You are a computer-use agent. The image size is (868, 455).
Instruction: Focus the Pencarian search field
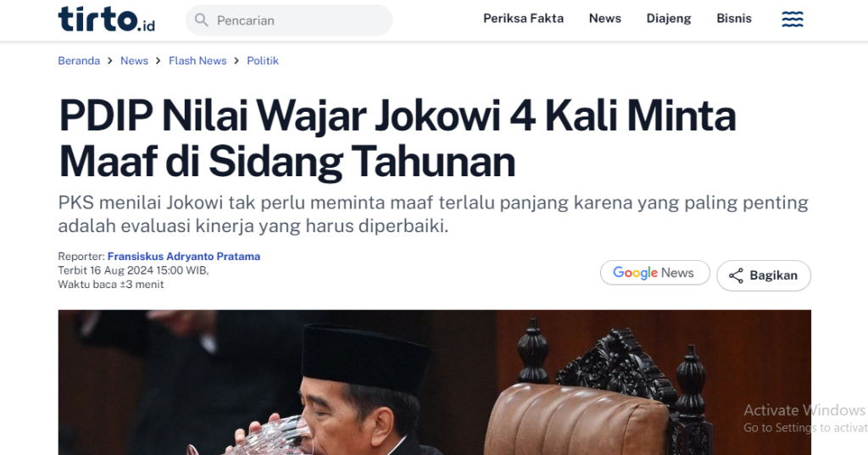tap(289, 20)
